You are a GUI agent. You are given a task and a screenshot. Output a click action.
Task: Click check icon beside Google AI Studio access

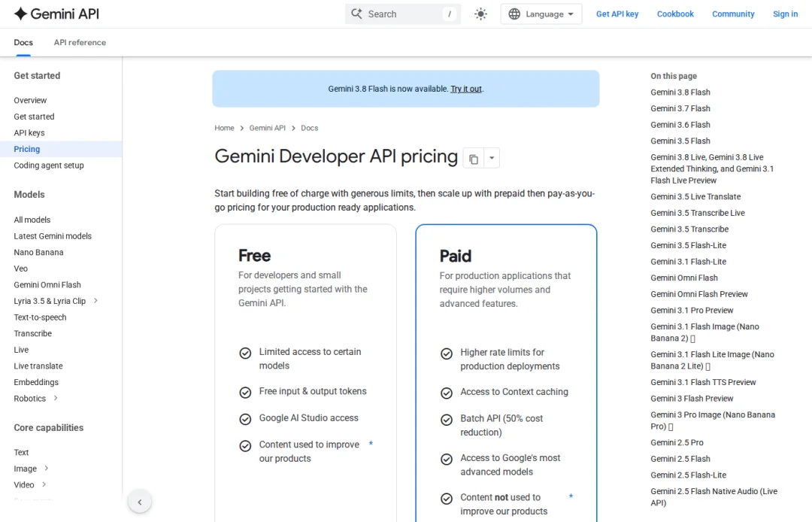245,419
